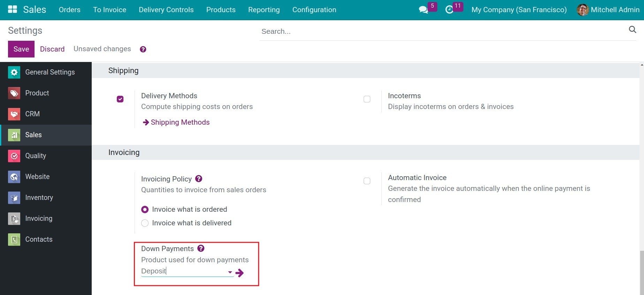Viewport: 644px width, 295px height.
Task: Enable the Incoterms checkbox
Action: click(x=367, y=99)
